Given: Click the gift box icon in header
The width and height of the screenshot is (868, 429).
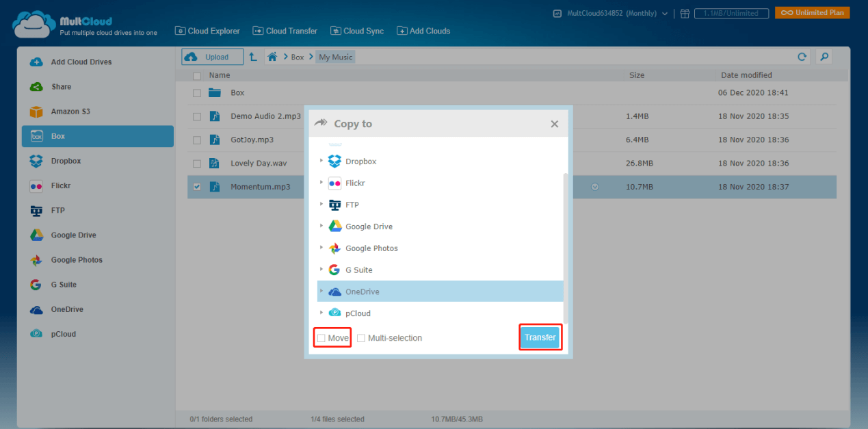Looking at the screenshot, I should pyautogui.click(x=685, y=13).
